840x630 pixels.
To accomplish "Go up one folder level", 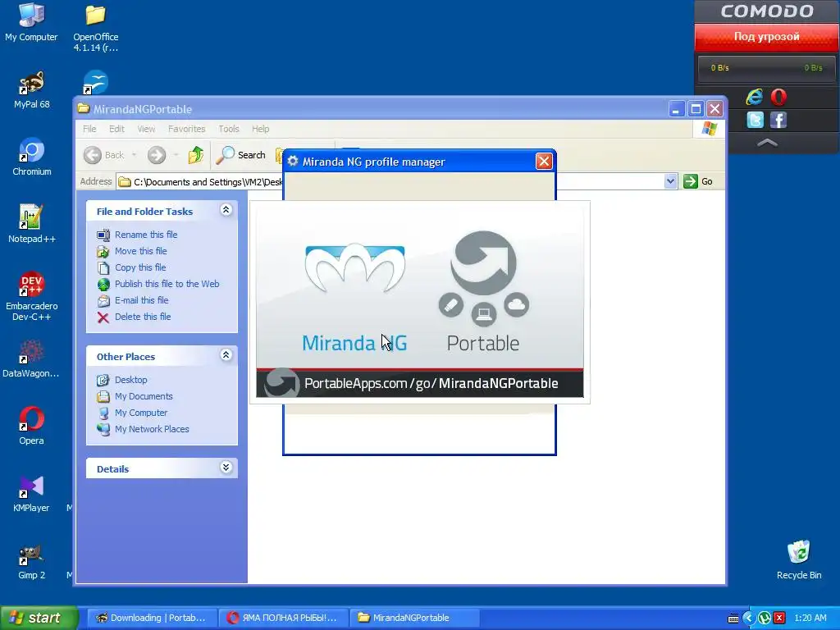I will click(196, 155).
